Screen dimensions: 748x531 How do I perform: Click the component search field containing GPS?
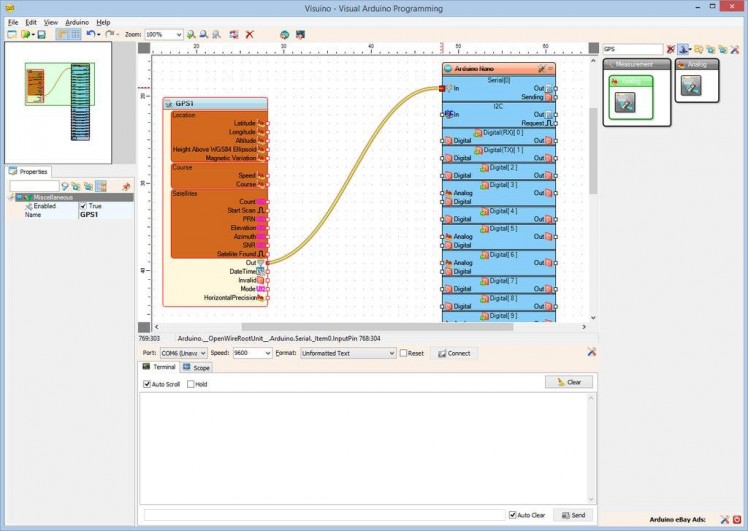pos(634,49)
